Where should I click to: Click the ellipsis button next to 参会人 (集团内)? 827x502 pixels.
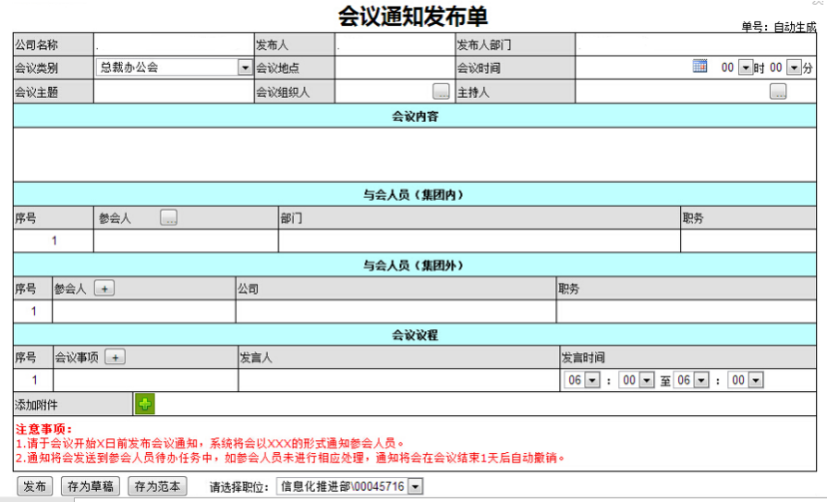169,218
